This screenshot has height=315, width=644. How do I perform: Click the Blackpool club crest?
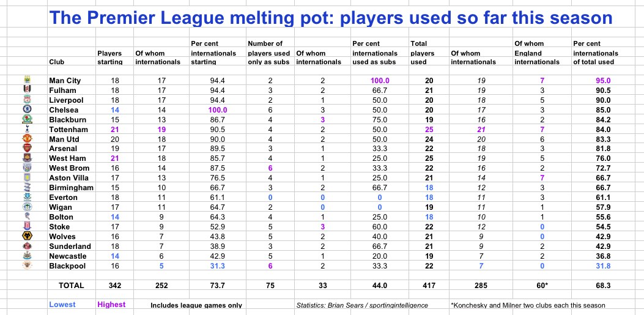27,265
